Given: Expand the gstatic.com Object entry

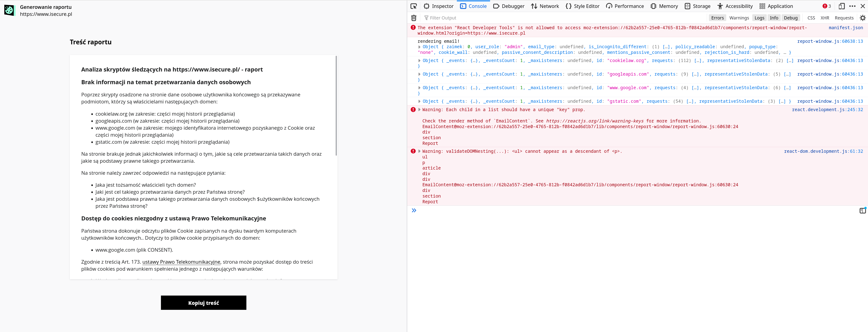Looking at the screenshot, I should pos(419,101).
